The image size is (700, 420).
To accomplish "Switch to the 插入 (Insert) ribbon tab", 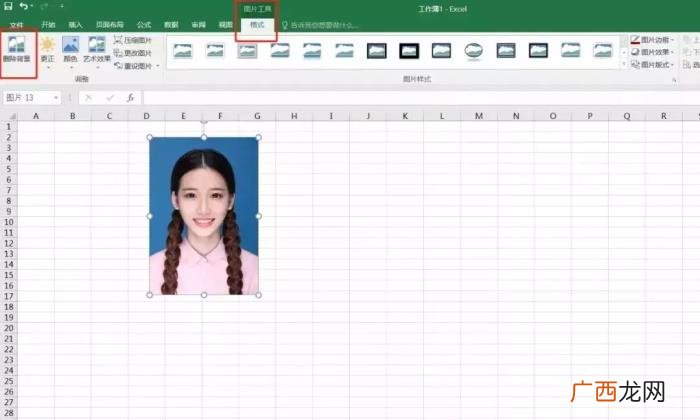I will tap(75, 25).
